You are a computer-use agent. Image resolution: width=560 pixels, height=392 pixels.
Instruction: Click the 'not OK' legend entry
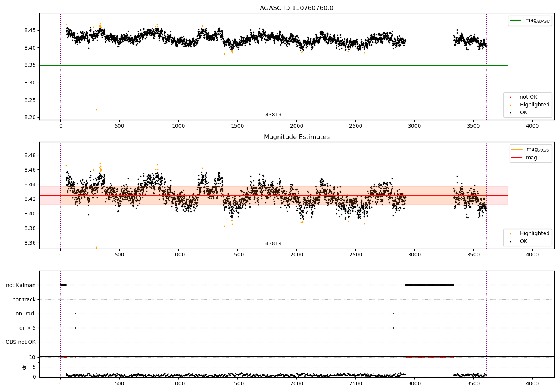(528, 97)
